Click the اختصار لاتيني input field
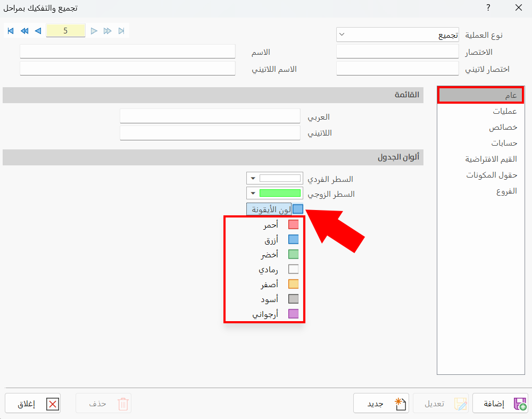The image size is (532, 419). click(x=397, y=69)
